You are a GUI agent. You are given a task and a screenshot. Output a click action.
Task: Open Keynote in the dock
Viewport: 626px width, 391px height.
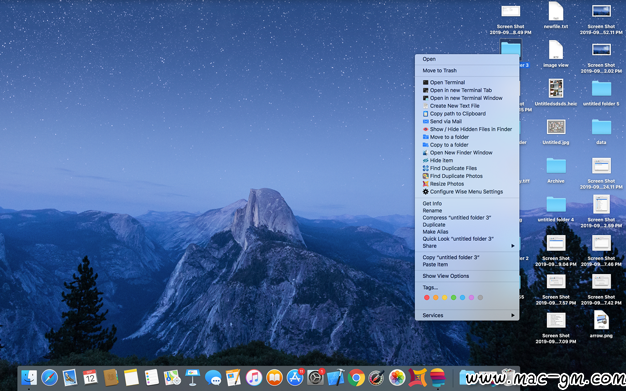(x=192, y=377)
